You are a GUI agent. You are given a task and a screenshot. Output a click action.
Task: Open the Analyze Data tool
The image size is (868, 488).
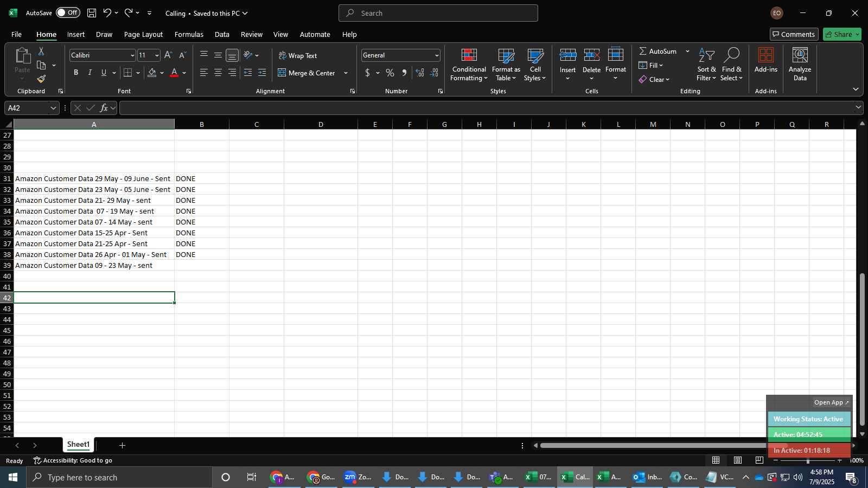coord(800,65)
